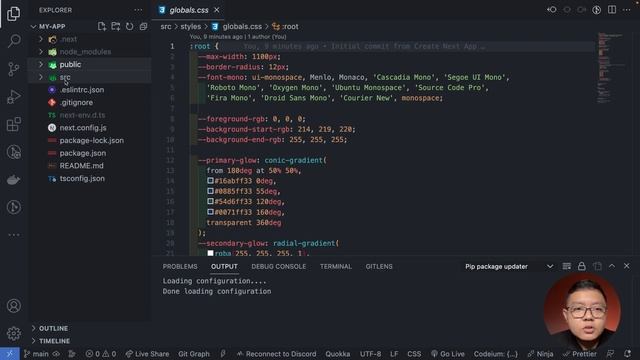
Task: Open Explorer views and more actions menu
Action: pos(138,10)
